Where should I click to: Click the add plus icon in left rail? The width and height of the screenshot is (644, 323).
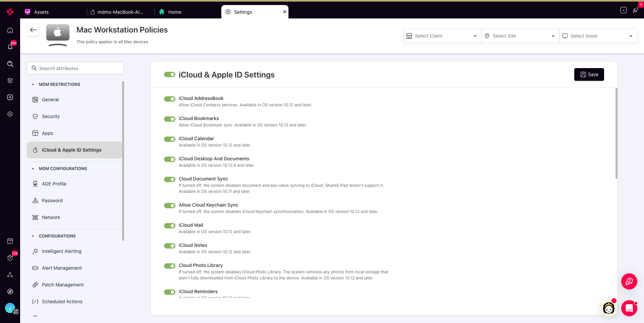[x=10, y=97]
